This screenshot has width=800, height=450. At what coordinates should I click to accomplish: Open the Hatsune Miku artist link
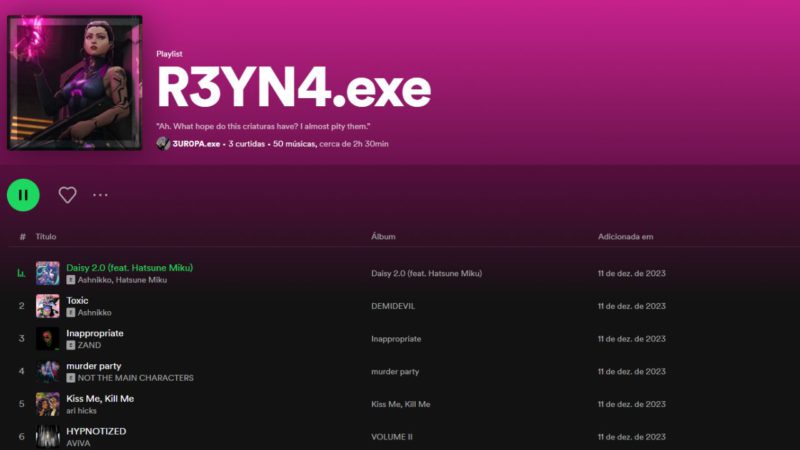pyautogui.click(x=141, y=280)
